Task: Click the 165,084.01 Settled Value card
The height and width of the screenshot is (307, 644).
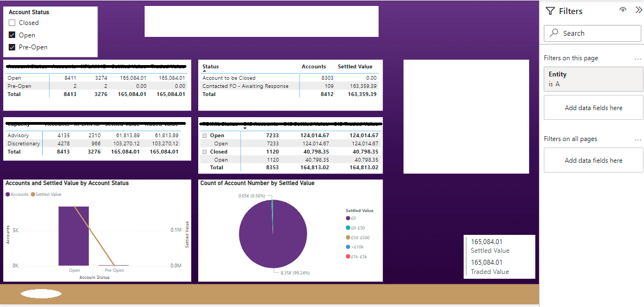Action: point(487,242)
